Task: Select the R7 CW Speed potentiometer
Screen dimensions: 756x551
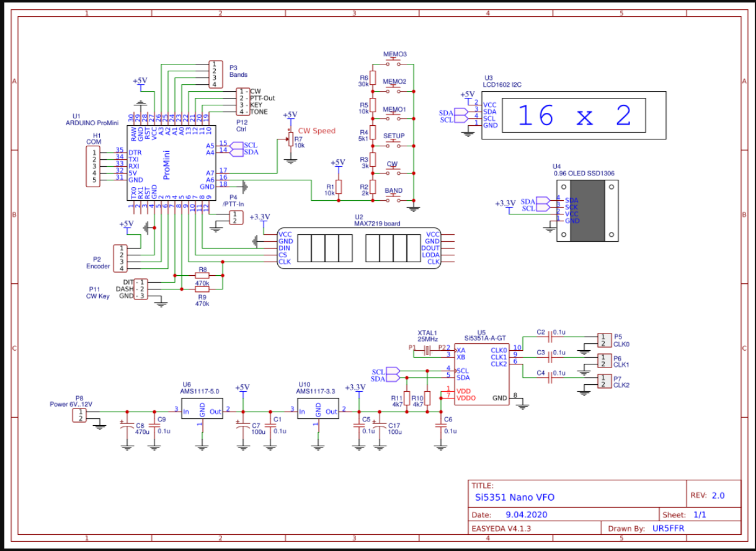Action: click(290, 140)
